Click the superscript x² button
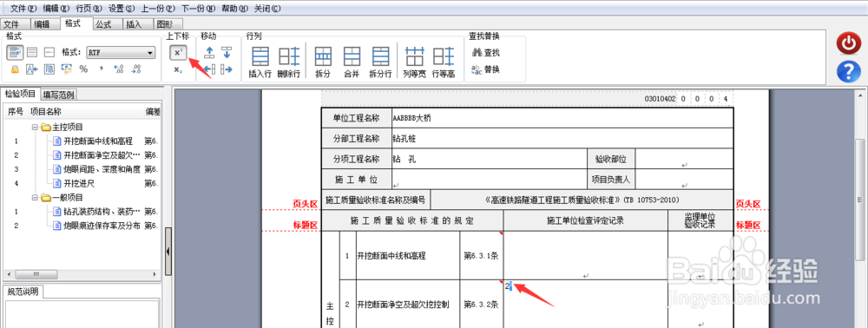The image size is (868, 328). (178, 53)
